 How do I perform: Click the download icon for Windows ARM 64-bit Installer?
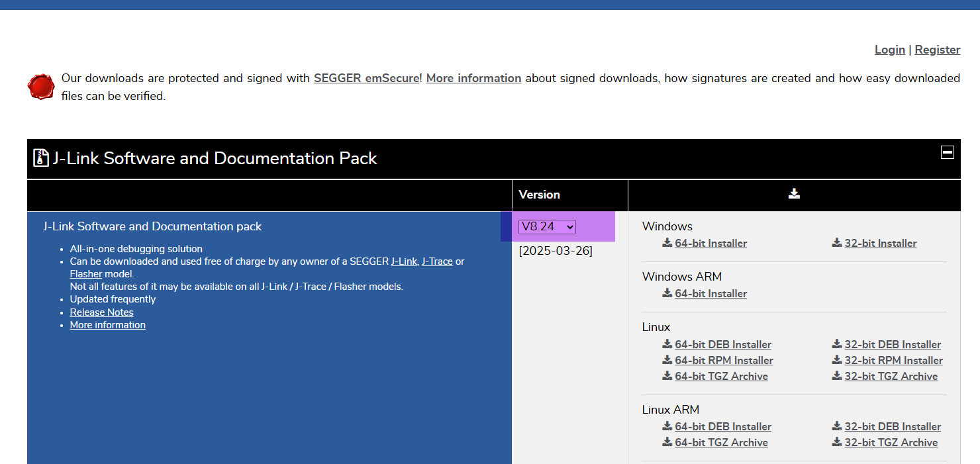click(667, 293)
